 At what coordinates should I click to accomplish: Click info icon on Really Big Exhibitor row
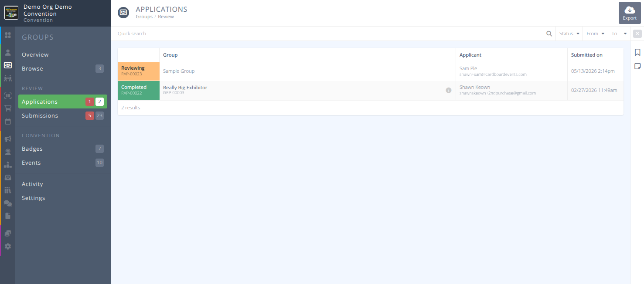(448, 90)
